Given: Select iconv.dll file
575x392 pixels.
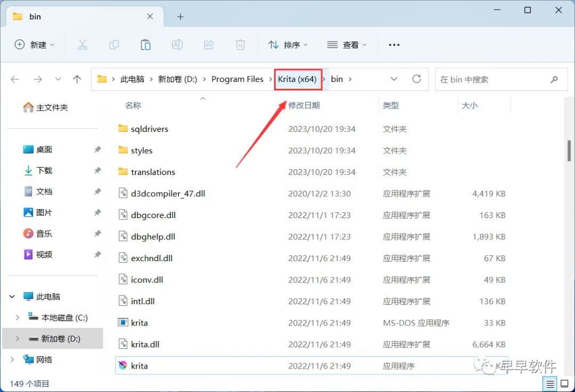Looking at the screenshot, I should (311, 280).
